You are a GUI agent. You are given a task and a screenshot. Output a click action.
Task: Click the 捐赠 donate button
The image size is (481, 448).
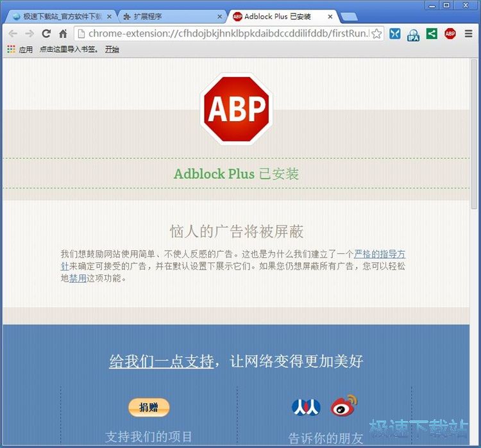click(149, 408)
